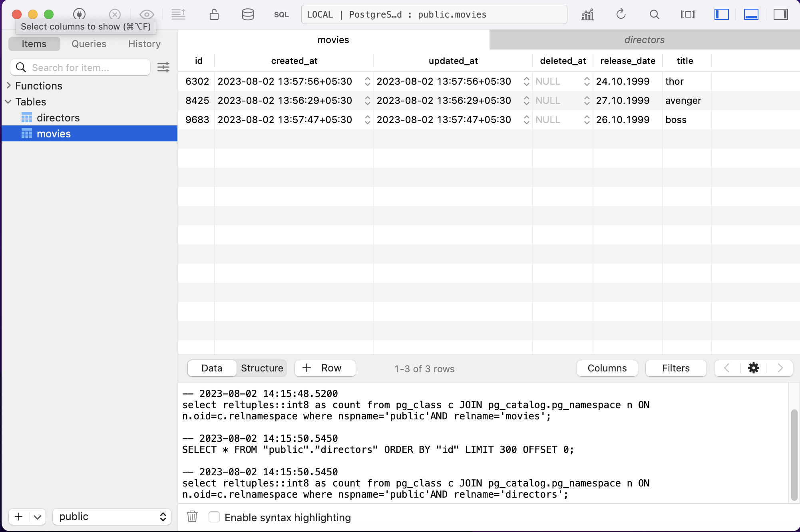Click the Structure button

click(x=262, y=368)
